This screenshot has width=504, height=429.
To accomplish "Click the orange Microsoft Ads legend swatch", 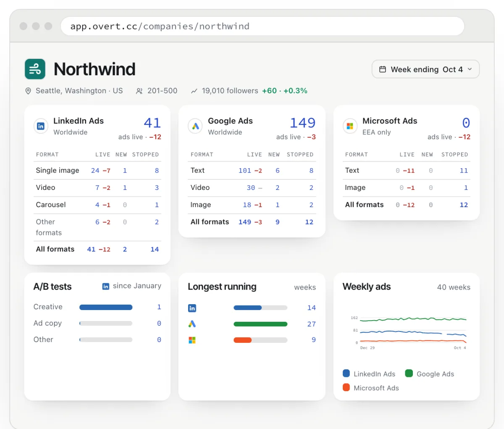I will click(346, 387).
